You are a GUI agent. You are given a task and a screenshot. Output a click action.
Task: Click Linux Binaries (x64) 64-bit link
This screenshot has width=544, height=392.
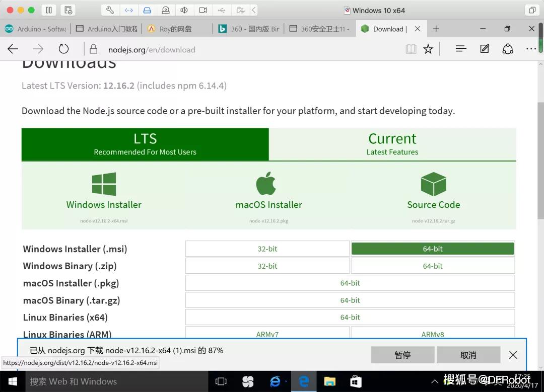click(x=350, y=317)
